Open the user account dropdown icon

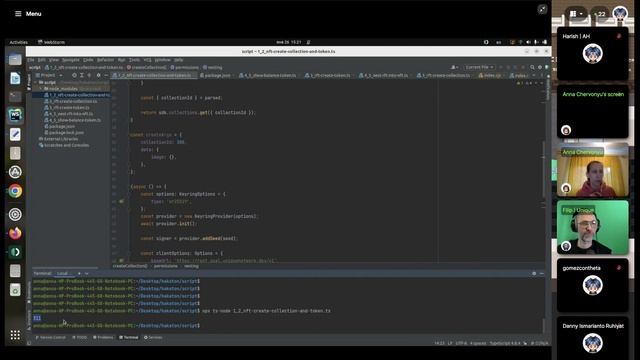click(454, 67)
